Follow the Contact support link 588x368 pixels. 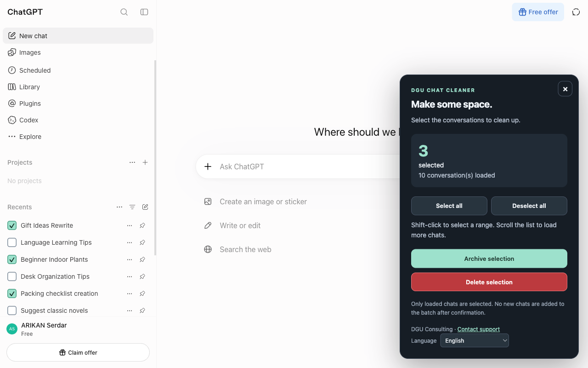click(479, 329)
